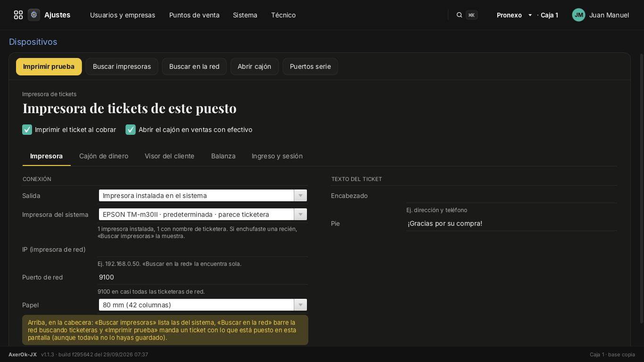This screenshot has width=644, height=362.
Task: Toggle Abrir el cajón en ventas con efectivo
Action: pyautogui.click(x=131, y=130)
